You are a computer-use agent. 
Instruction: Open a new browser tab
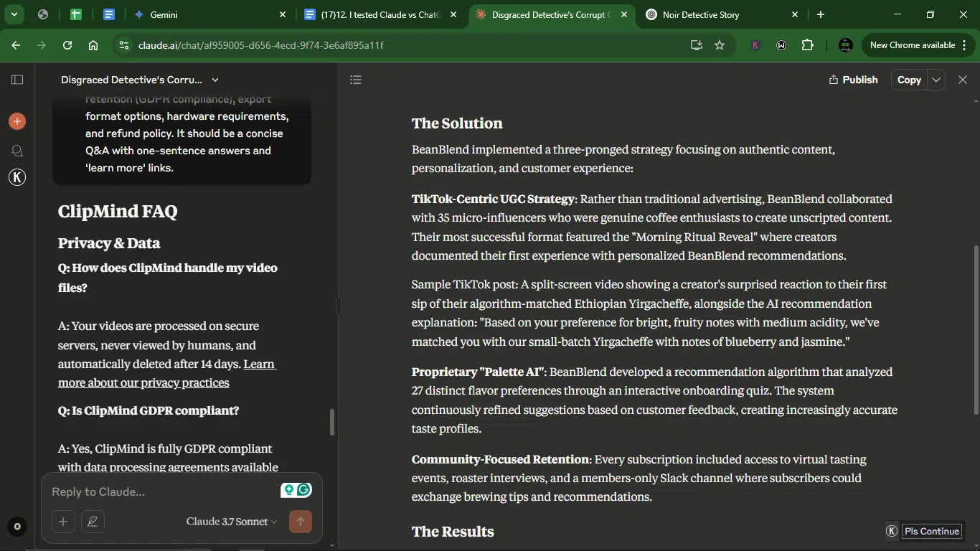point(821,14)
